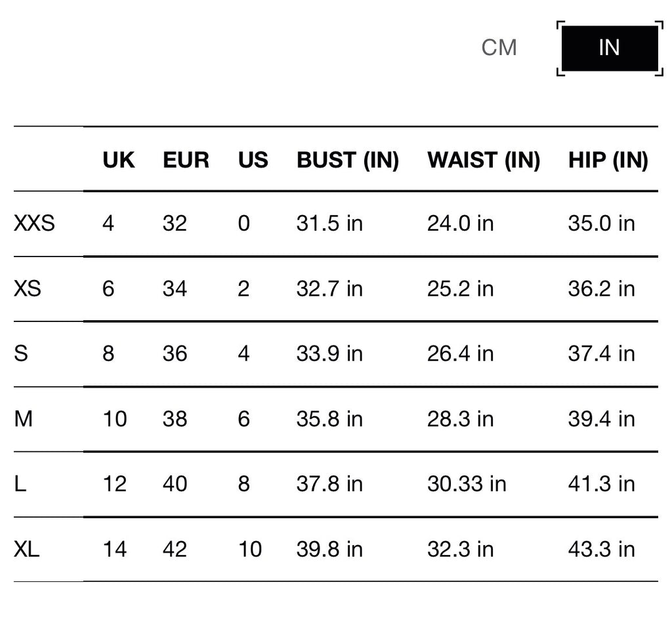Select the L size row label
This screenshot has height=633, width=672.
point(20,484)
